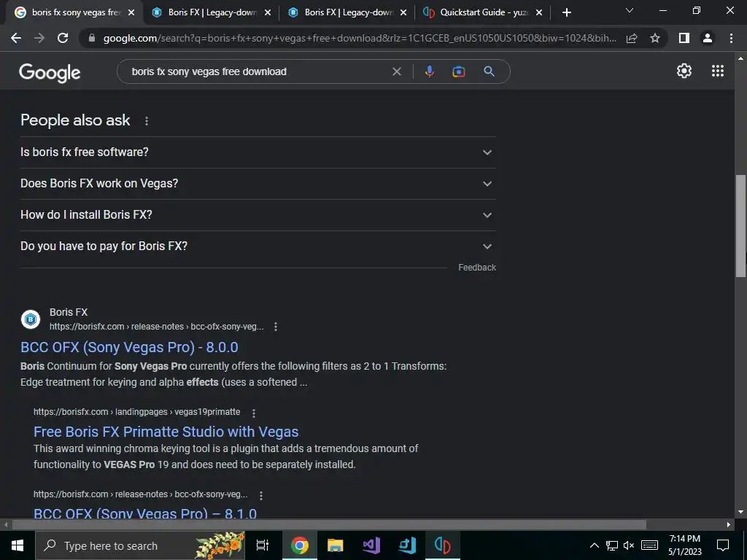Click inside the Google search query field
The image size is (747, 560).
point(258,71)
